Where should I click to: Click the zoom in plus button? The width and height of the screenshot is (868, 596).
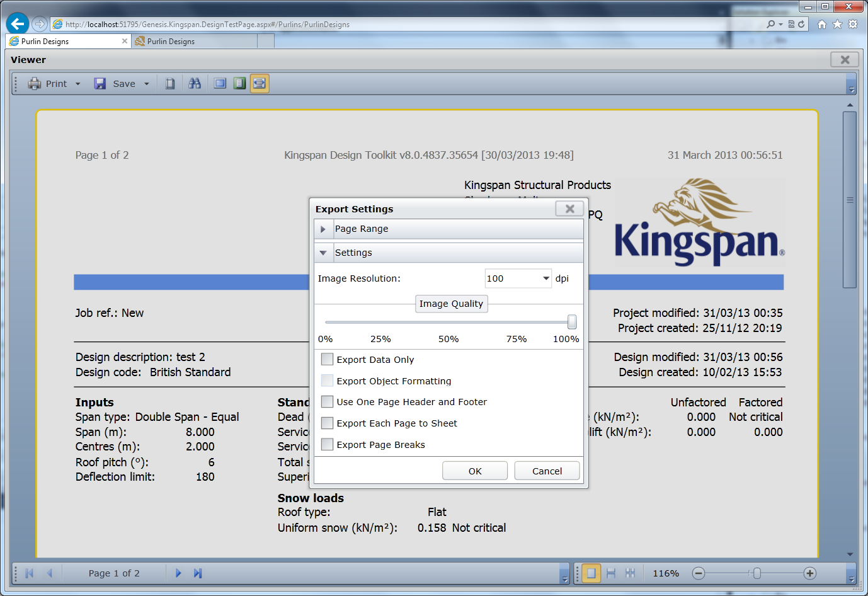[x=810, y=573]
